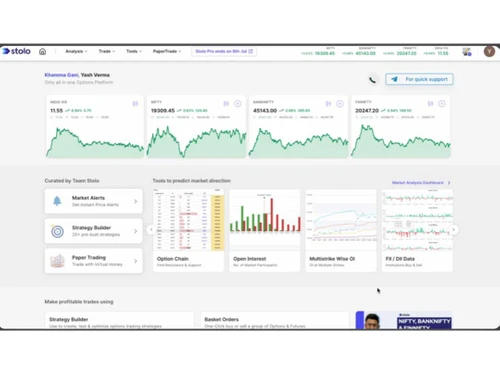This screenshot has width=500, height=375.
Task: Click candlestick icon on BANKNIFTY card
Action: (328, 104)
